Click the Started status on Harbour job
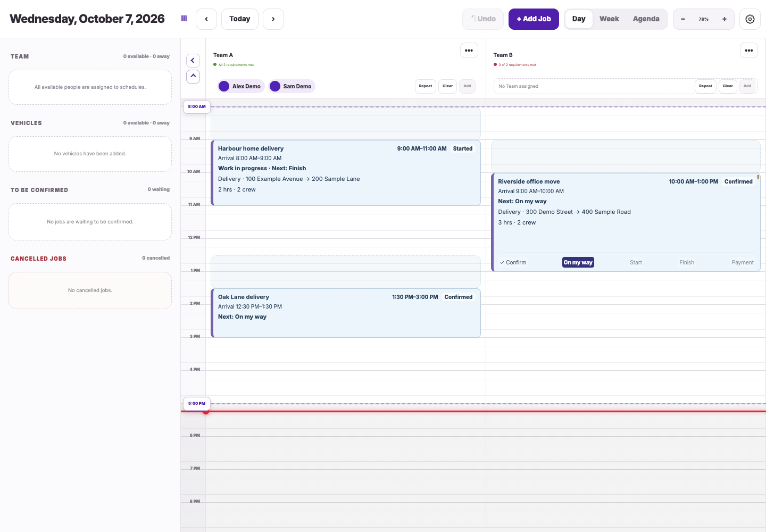This screenshot has width=766, height=532. tap(463, 148)
